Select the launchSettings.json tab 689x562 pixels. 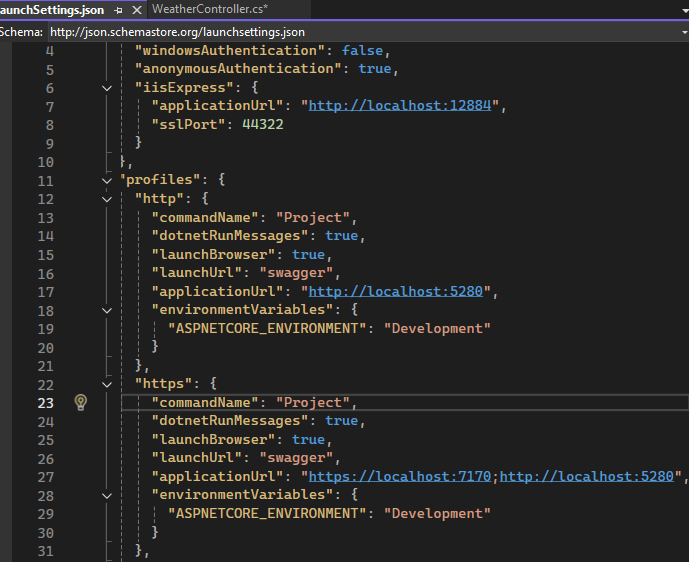coord(52,9)
